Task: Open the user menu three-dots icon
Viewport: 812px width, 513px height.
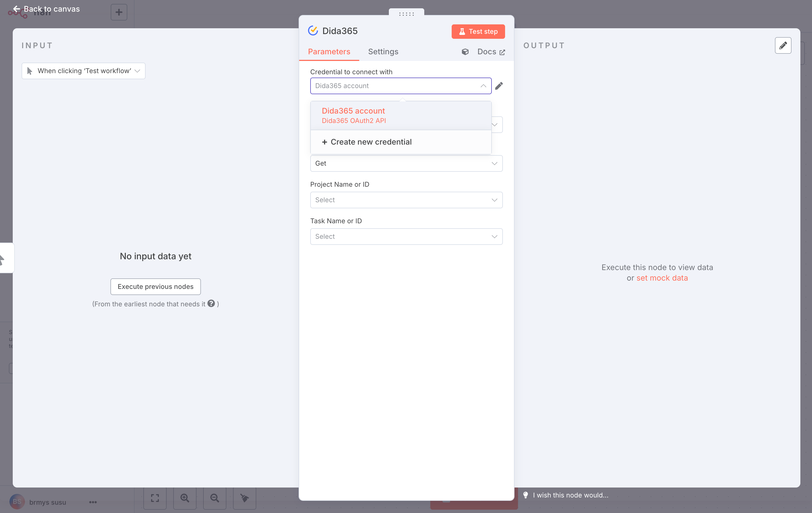Action: [x=93, y=502]
